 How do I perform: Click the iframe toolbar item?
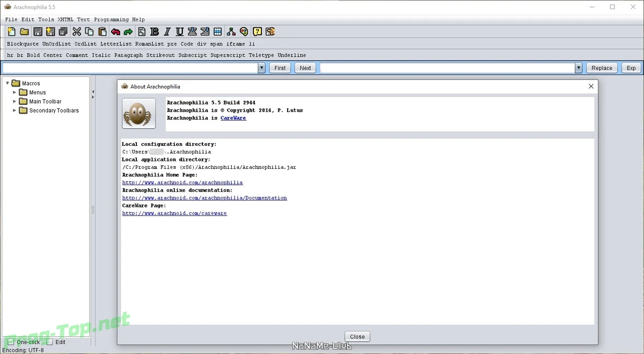tap(236, 44)
